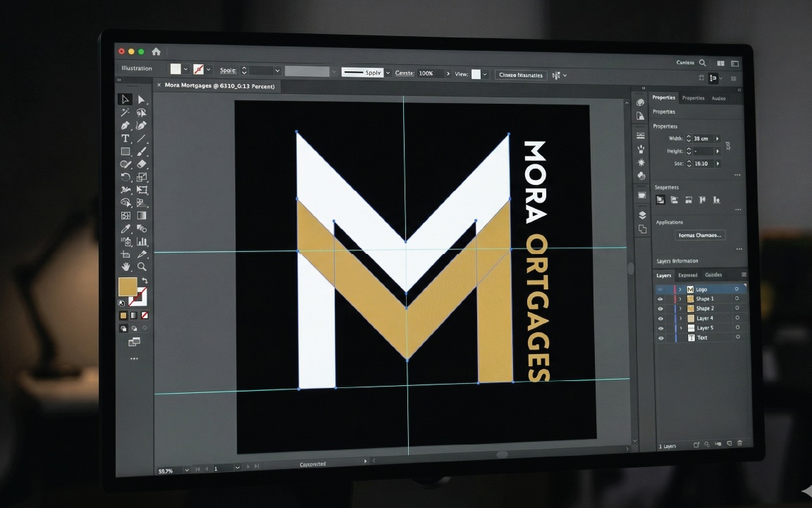Screen dimensions: 812x508
Task: Choose the Magic Wand tool
Action: [125, 113]
